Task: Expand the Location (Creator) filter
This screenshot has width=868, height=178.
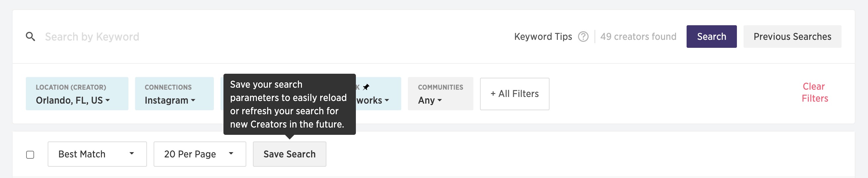Action: (77, 94)
